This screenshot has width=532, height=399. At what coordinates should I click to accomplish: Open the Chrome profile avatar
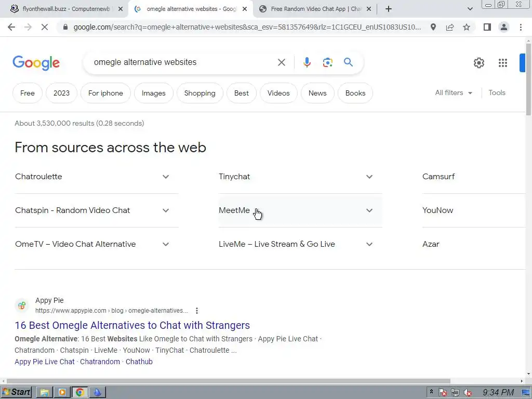point(504,27)
